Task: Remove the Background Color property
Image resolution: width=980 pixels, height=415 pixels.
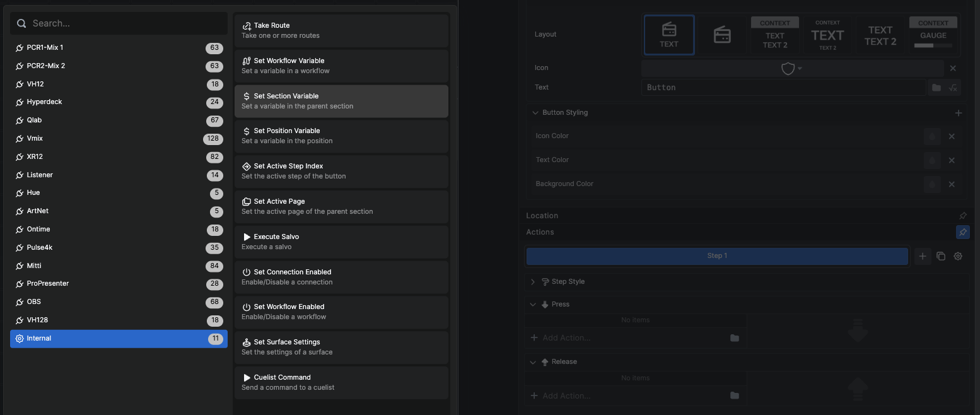Action: coord(952,184)
